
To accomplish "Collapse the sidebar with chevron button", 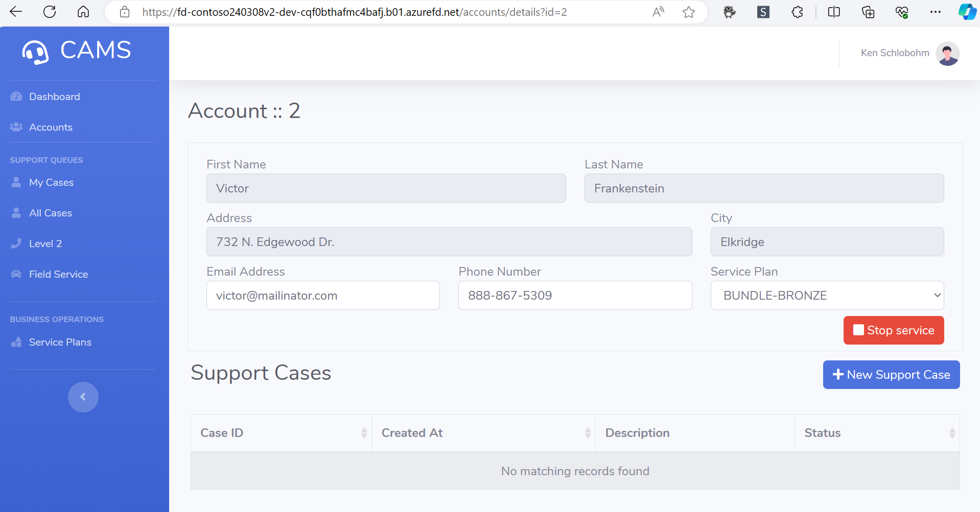I will click(83, 397).
